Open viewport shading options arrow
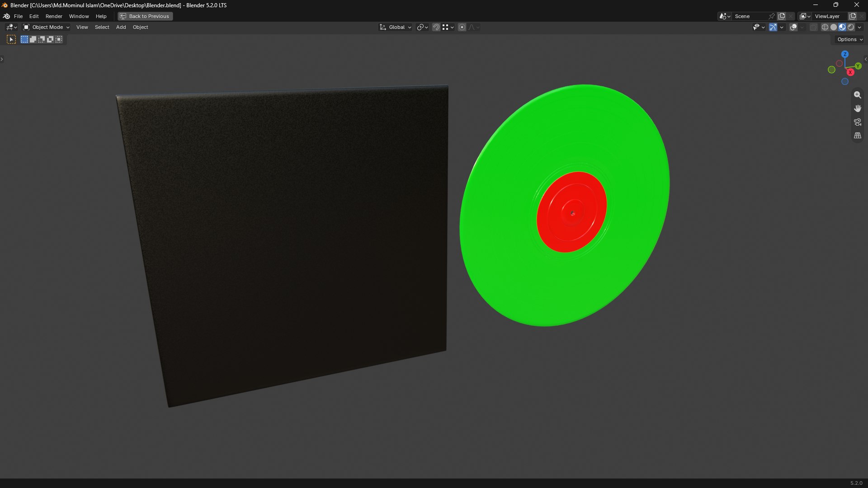The width and height of the screenshot is (868, 488). coord(859,28)
